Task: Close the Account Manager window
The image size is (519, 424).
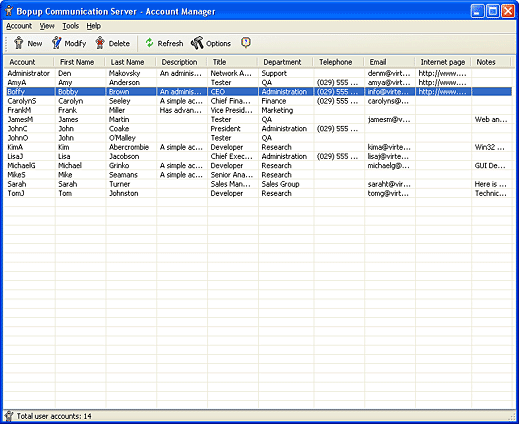Action: click(508, 11)
